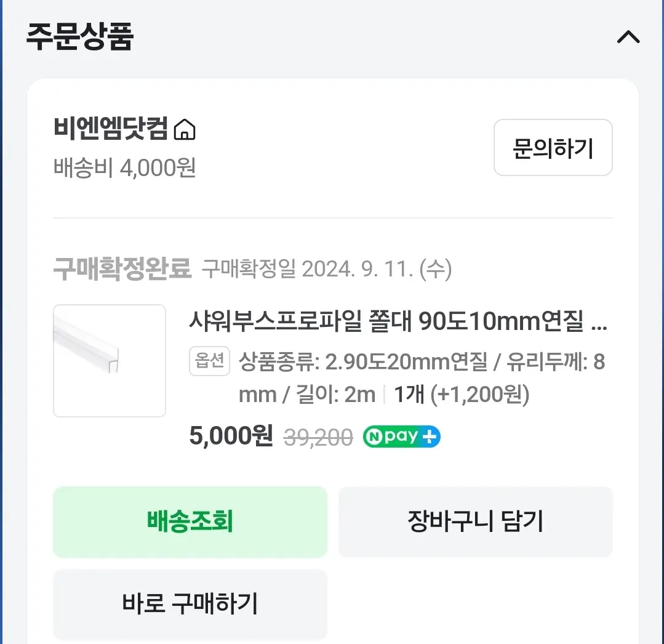Track delivery with 배송조회
Screen dimensions: 664x644
pyautogui.click(x=190, y=522)
